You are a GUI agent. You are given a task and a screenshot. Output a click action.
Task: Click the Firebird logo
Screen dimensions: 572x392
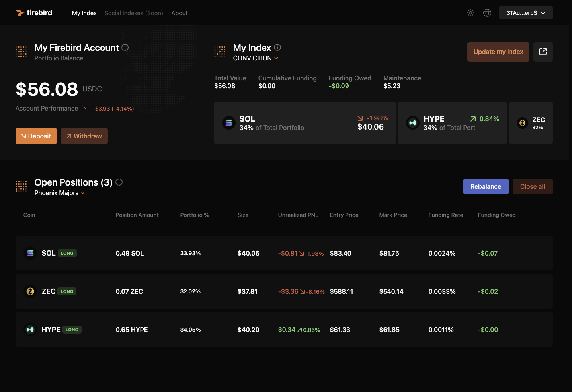pos(34,13)
